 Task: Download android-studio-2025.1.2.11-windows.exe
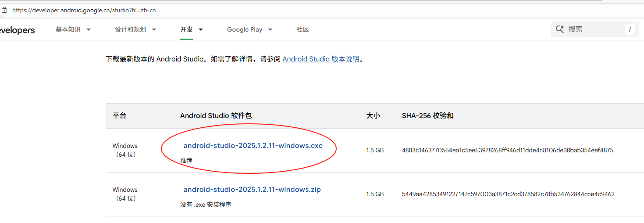click(253, 146)
